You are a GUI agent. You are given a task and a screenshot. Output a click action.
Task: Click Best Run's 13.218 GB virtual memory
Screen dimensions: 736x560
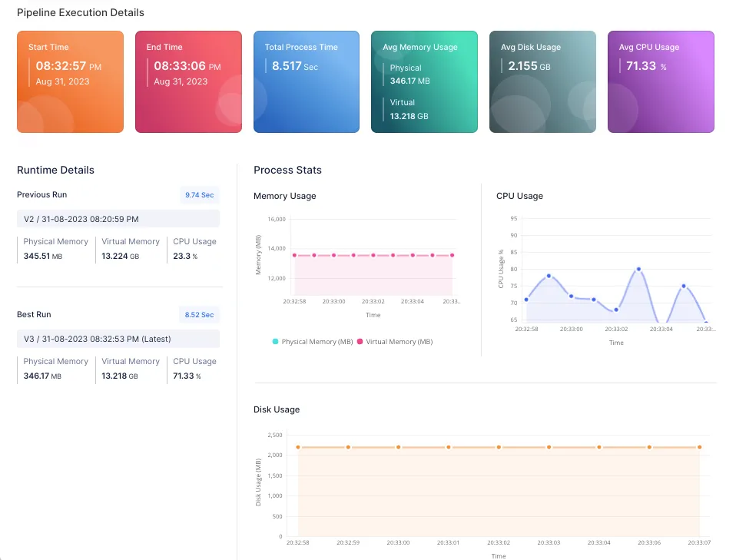tap(120, 376)
